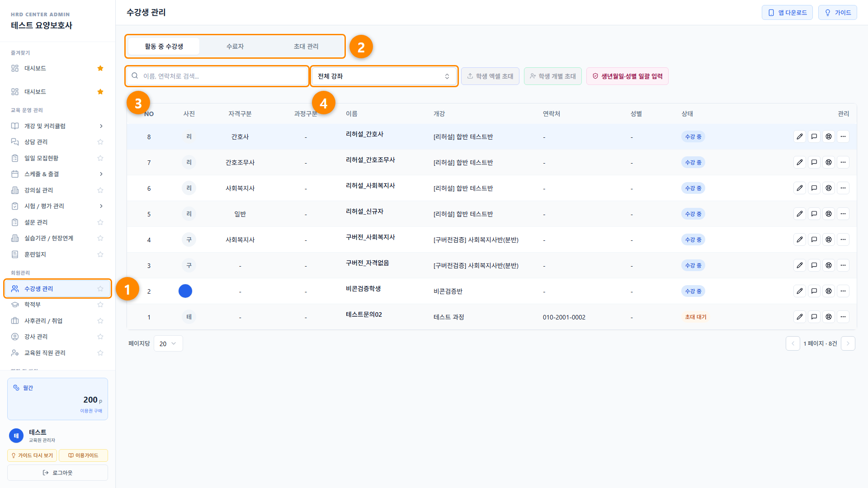This screenshot has width=868, height=488.
Task: Click the 생년월일·성별 일괄 입력 button
Action: (x=627, y=76)
